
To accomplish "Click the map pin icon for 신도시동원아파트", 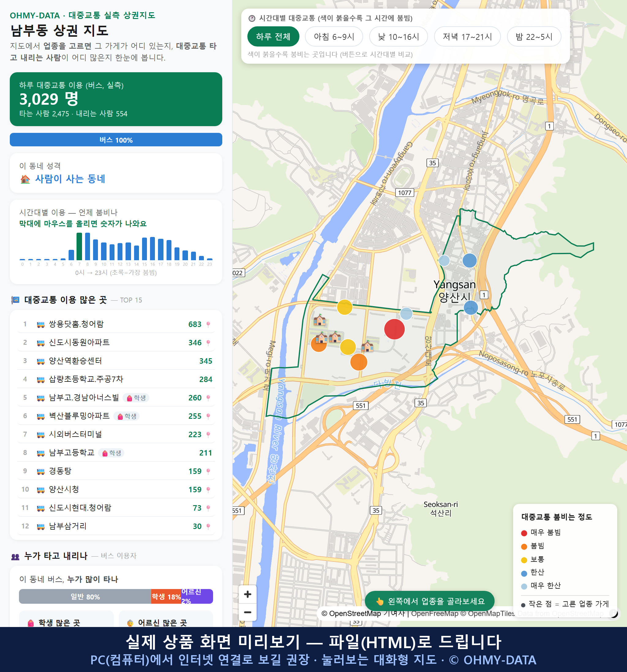I will click(x=208, y=343).
